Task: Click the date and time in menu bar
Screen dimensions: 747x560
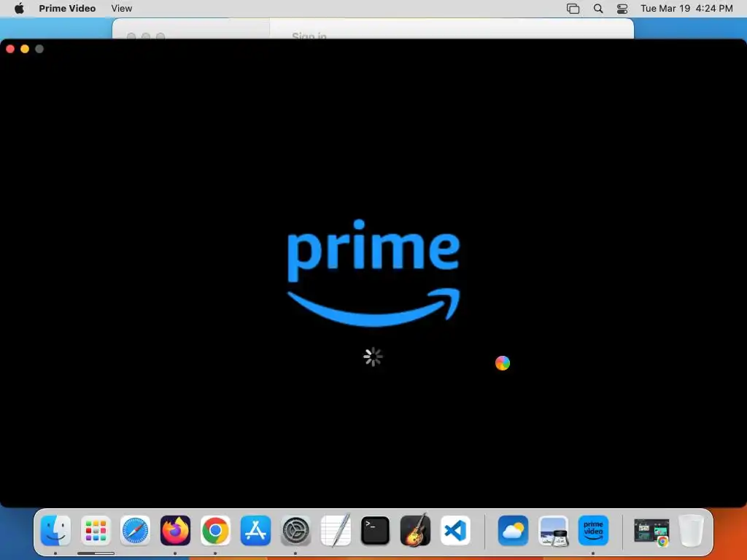Action: pyautogui.click(x=686, y=8)
